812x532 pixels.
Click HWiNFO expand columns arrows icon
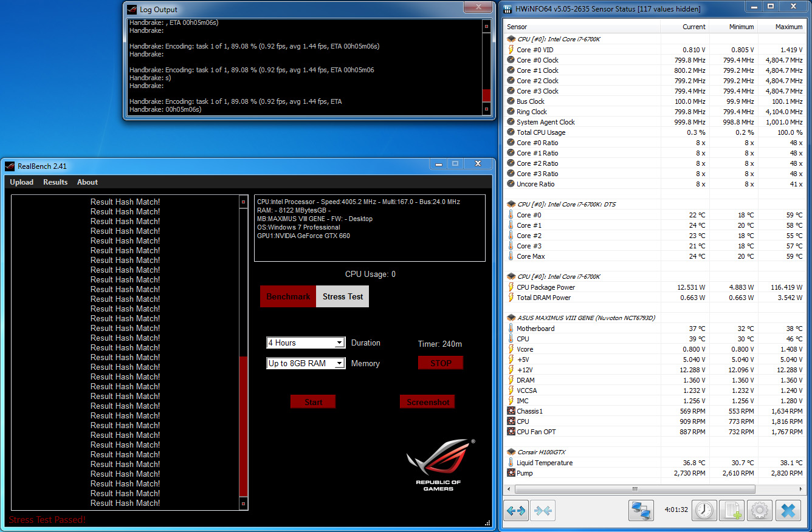pos(516,511)
